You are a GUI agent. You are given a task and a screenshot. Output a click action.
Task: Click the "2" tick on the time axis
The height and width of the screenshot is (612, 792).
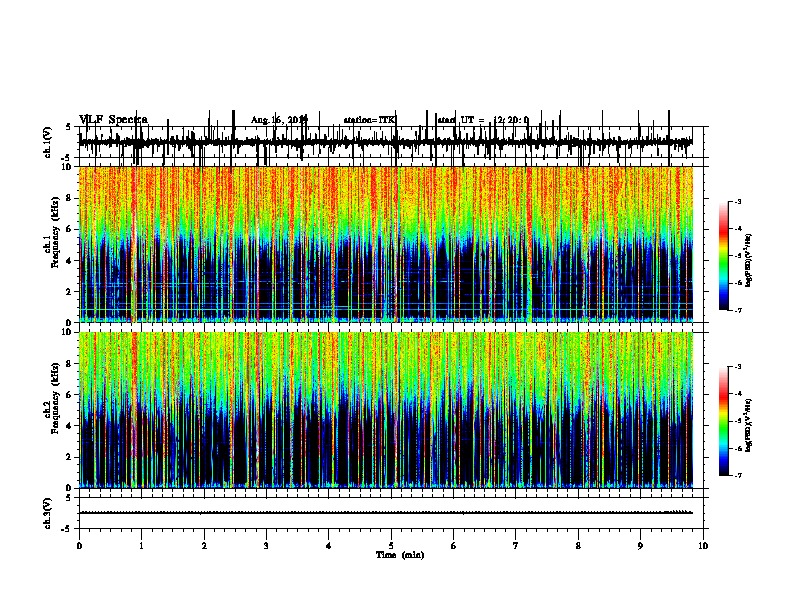coord(204,546)
